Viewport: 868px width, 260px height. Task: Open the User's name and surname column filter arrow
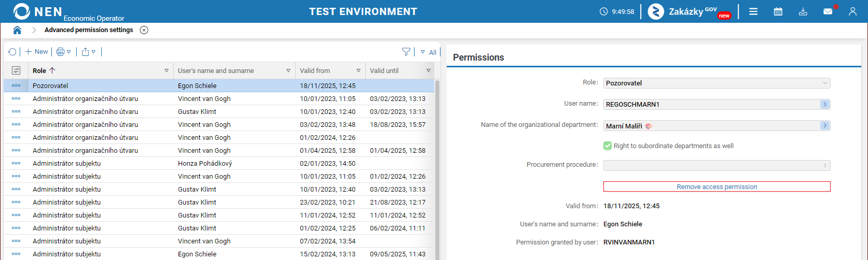coord(288,70)
